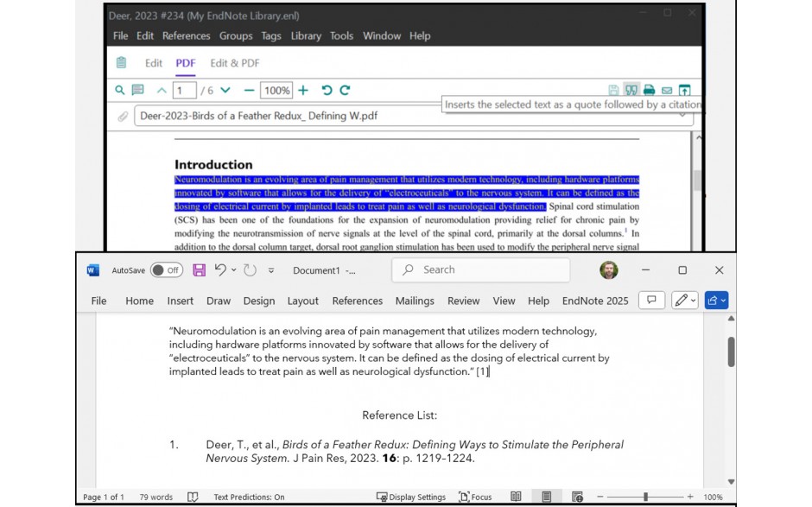Screen dimensions: 812x507
Task: Open the page count dropdown next to /6
Action: tap(225, 88)
